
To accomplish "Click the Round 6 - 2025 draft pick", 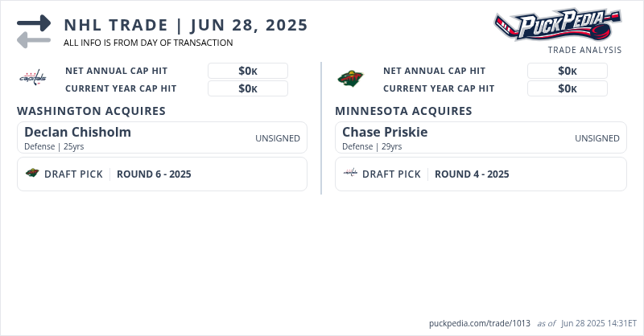I will (154, 174).
